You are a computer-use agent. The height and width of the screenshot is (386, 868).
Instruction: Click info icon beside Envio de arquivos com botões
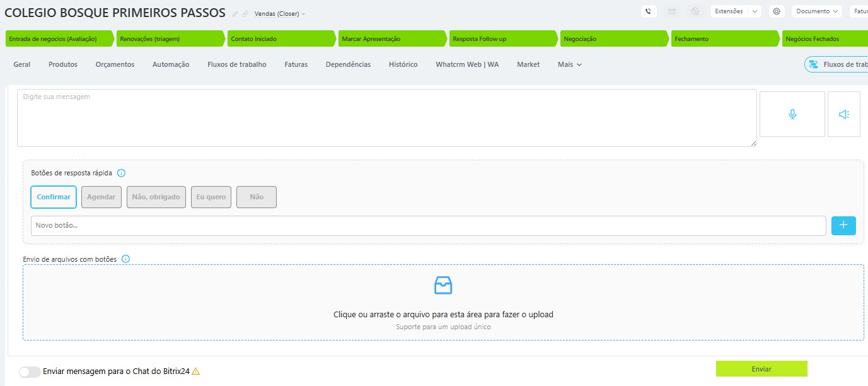(x=125, y=259)
